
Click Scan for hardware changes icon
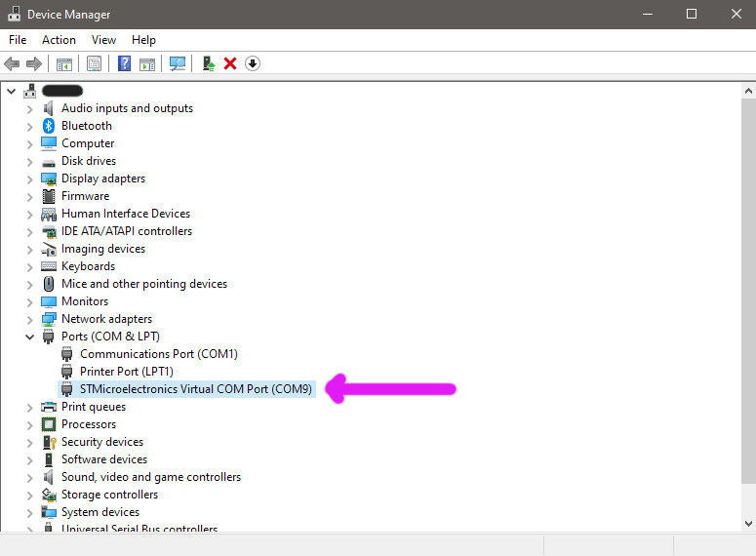pos(178,63)
